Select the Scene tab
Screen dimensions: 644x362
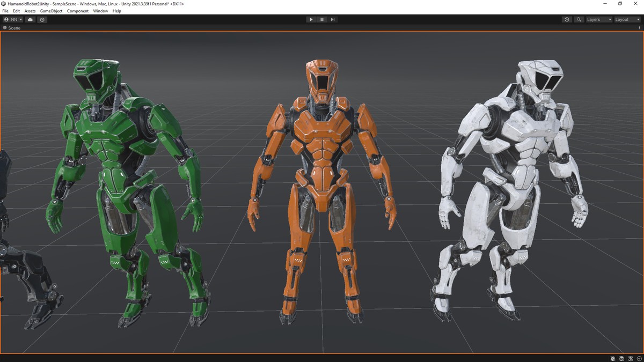(x=14, y=28)
